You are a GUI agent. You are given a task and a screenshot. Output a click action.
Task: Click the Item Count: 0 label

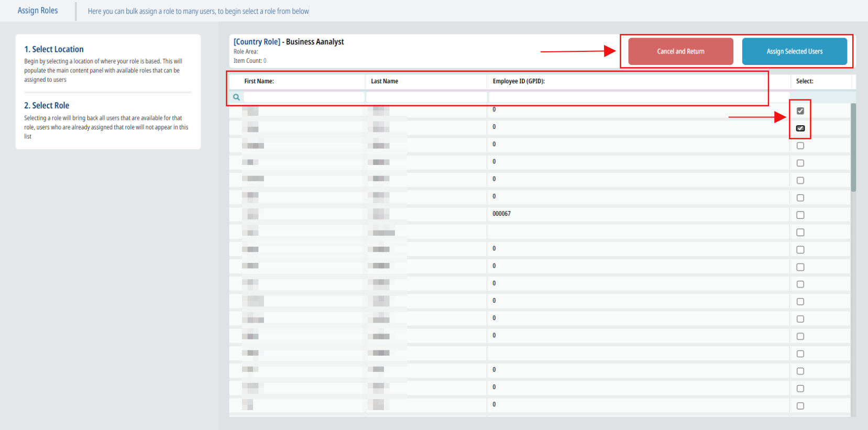tap(250, 61)
